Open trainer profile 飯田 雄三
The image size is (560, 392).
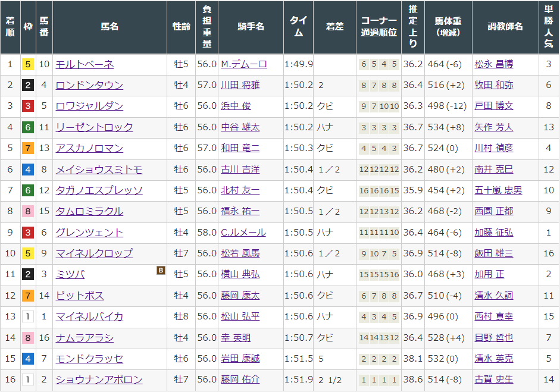coord(494,253)
